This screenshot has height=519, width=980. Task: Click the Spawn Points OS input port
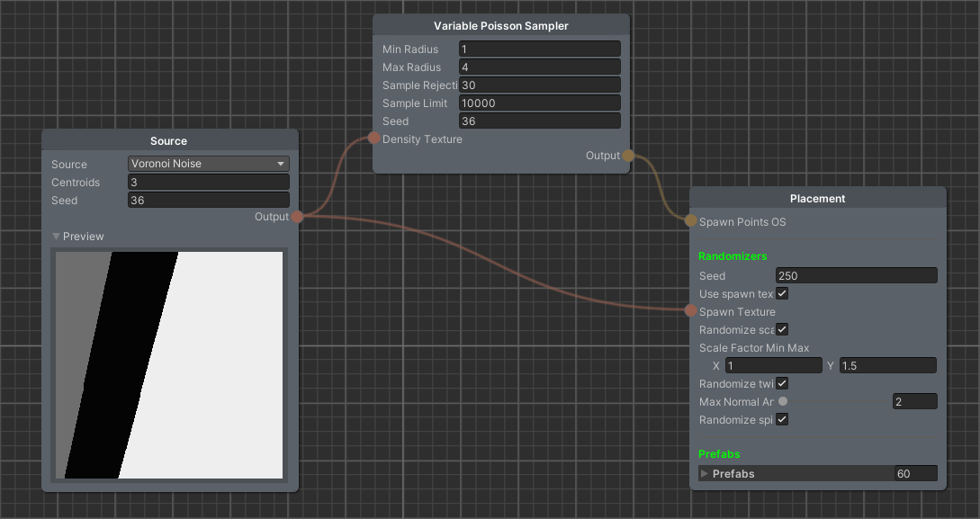pyautogui.click(x=690, y=221)
